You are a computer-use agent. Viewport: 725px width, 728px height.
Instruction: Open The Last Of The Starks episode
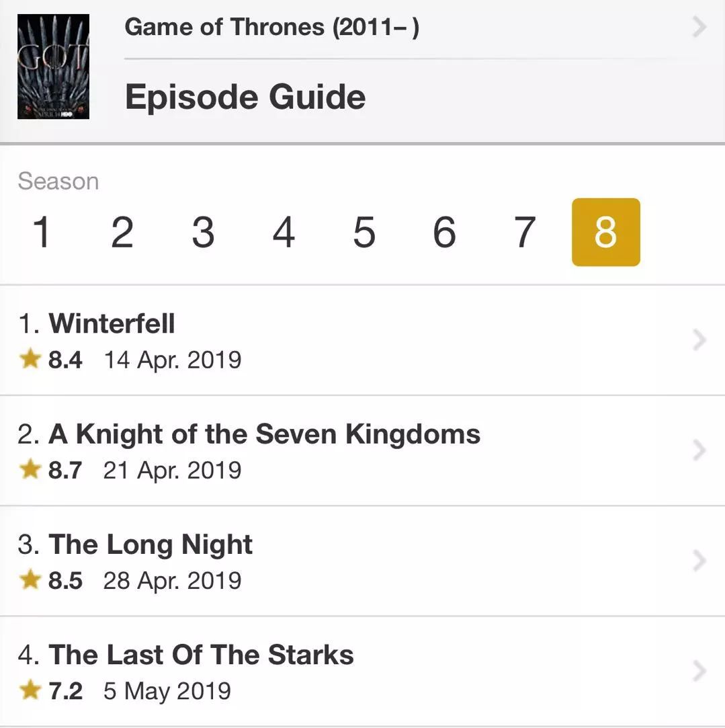[201, 655]
